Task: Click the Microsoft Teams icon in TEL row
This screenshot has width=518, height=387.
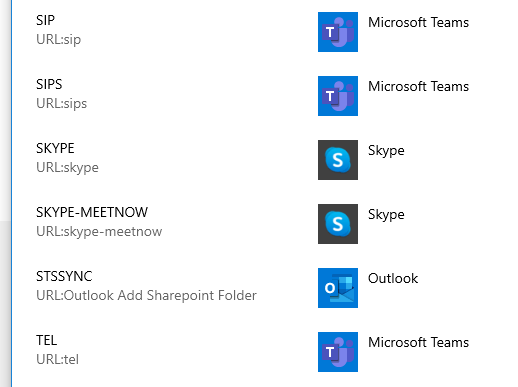Action: (x=338, y=352)
